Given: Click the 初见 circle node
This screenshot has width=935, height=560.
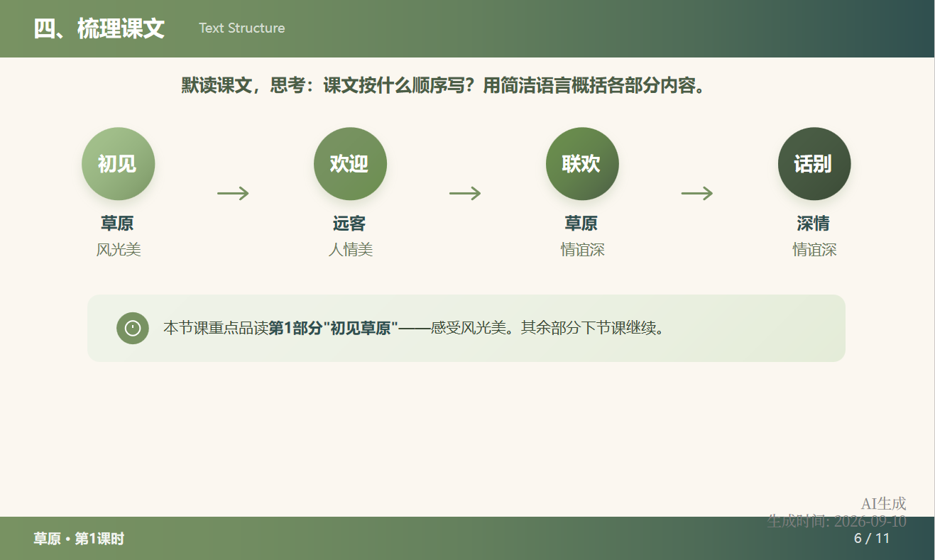Looking at the screenshot, I should 118,164.
